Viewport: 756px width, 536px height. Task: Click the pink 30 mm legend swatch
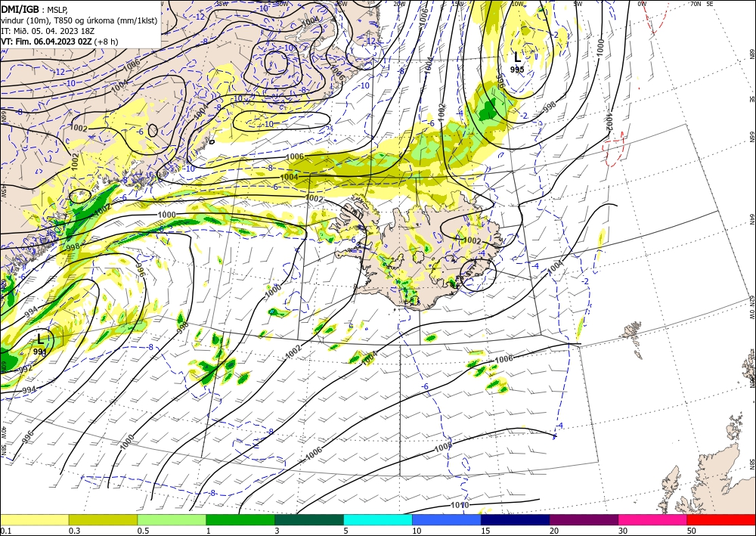pos(653,519)
